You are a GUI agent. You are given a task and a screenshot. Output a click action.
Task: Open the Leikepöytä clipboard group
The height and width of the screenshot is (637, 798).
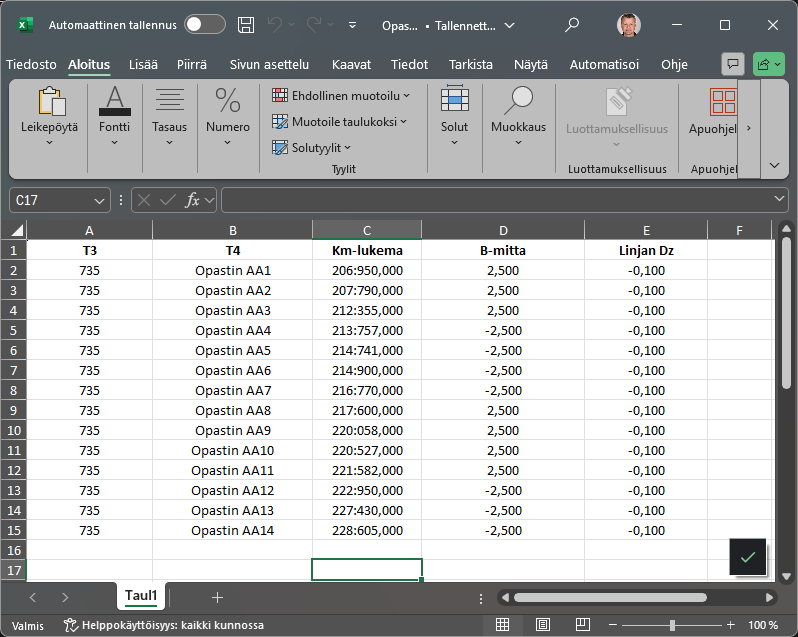click(x=49, y=116)
